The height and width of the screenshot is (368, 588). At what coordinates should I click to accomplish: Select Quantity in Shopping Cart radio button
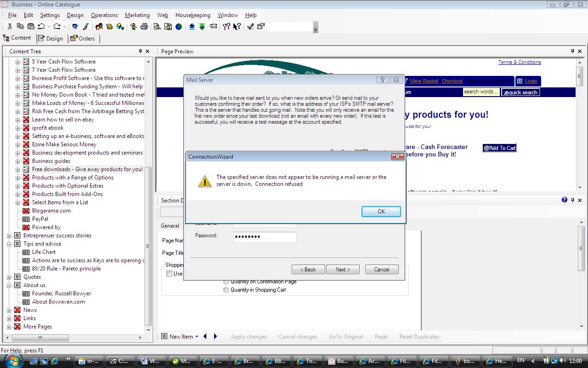pos(226,290)
